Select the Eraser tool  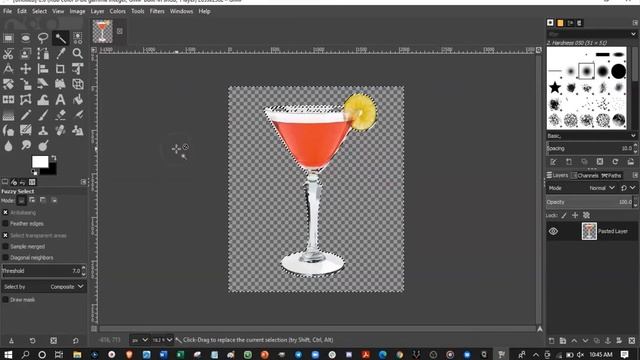pos(60,116)
